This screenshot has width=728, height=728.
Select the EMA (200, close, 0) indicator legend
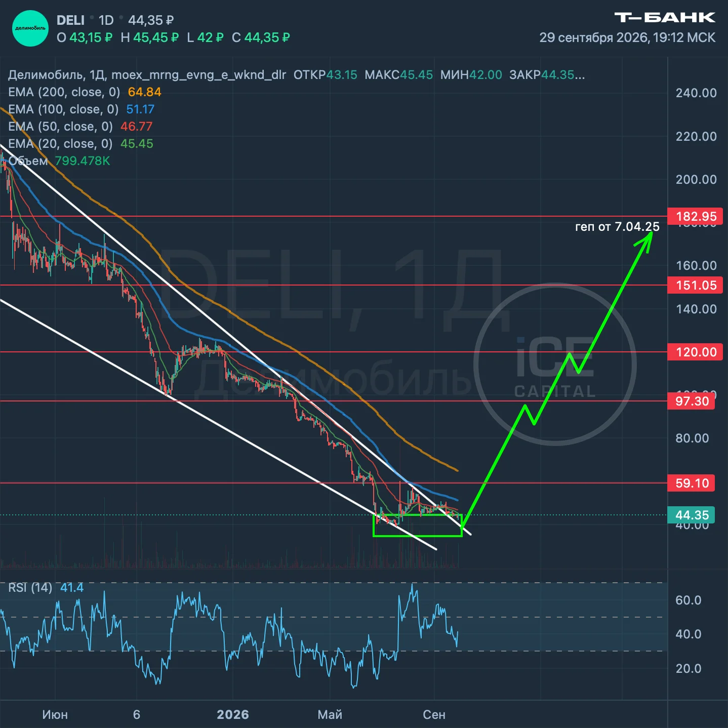tap(85, 92)
